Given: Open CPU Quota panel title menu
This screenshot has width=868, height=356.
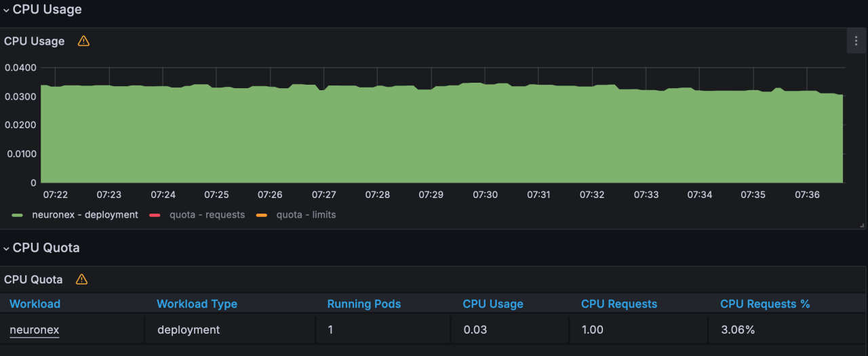Looking at the screenshot, I should pos(33,279).
